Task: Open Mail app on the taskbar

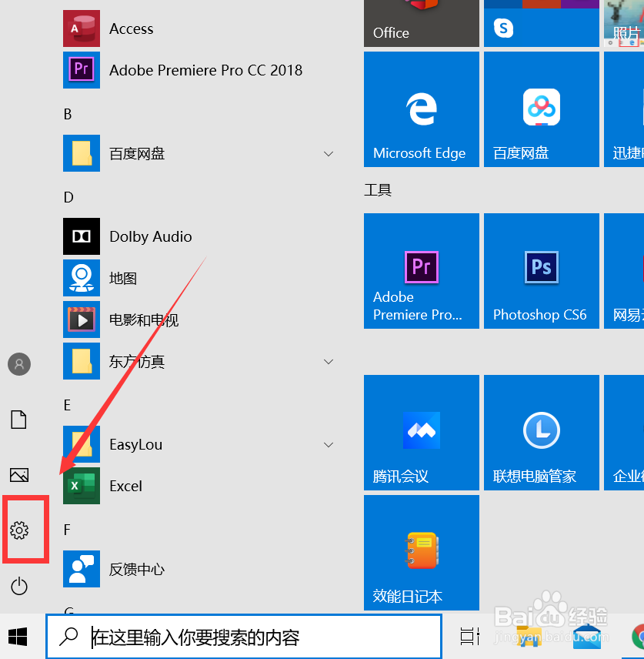Action: (x=587, y=637)
